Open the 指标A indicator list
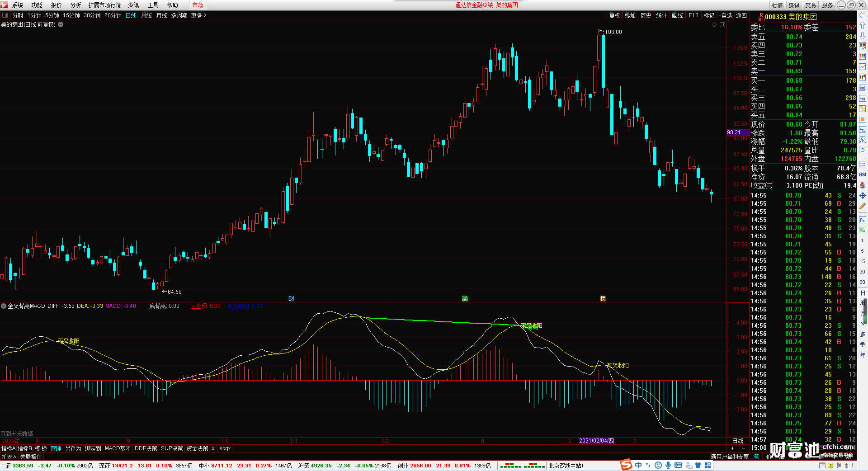The image size is (868, 471). point(8,448)
